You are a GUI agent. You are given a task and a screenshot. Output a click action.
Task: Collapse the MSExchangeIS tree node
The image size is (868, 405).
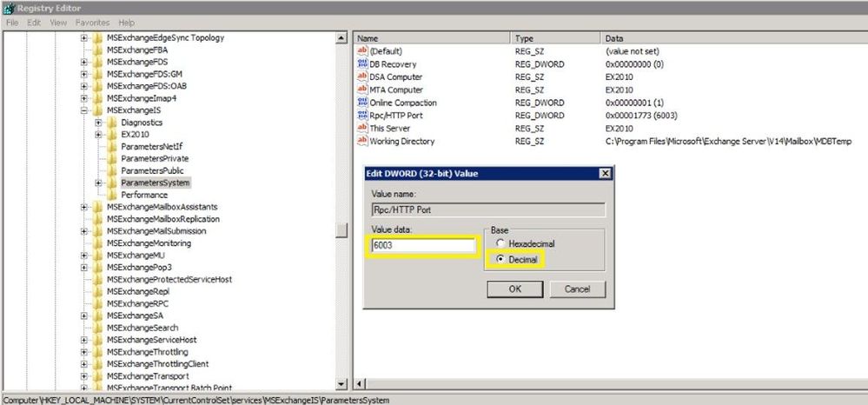click(83, 110)
